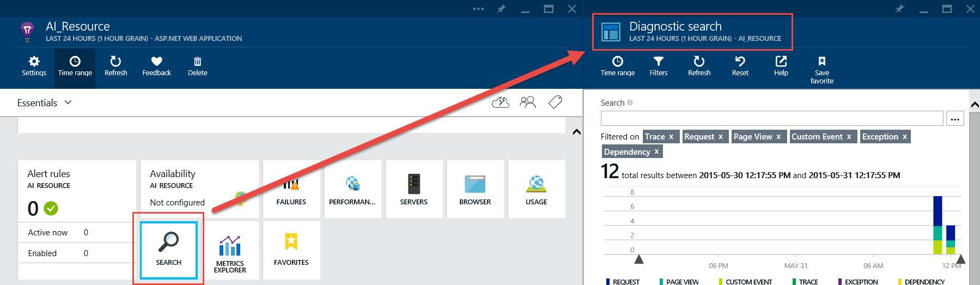Expand the Essentials section
The width and height of the screenshot is (980, 285).
(45, 103)
